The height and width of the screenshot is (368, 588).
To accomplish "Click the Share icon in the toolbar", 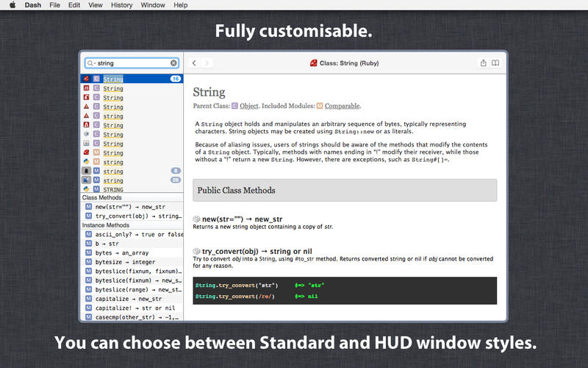I will click(x=483, y=63).
